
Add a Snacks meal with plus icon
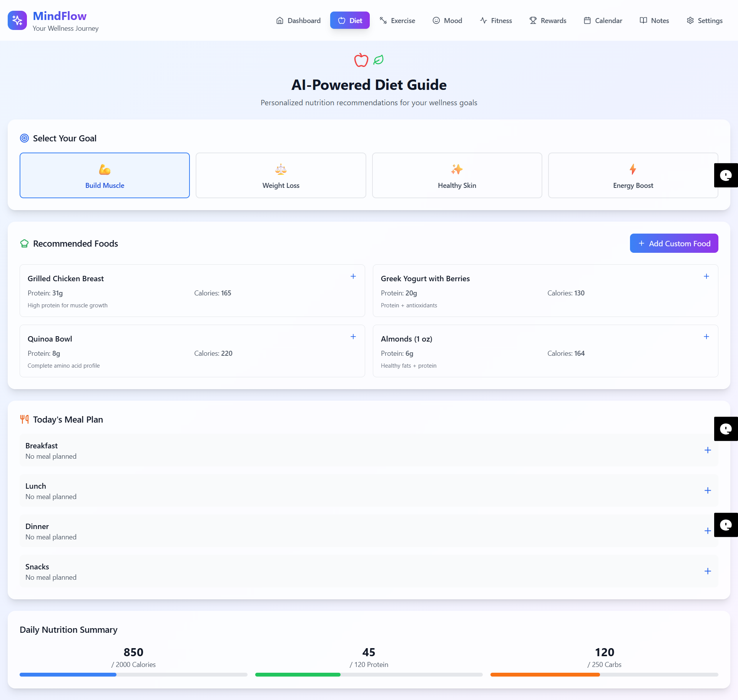pos(707,571)
